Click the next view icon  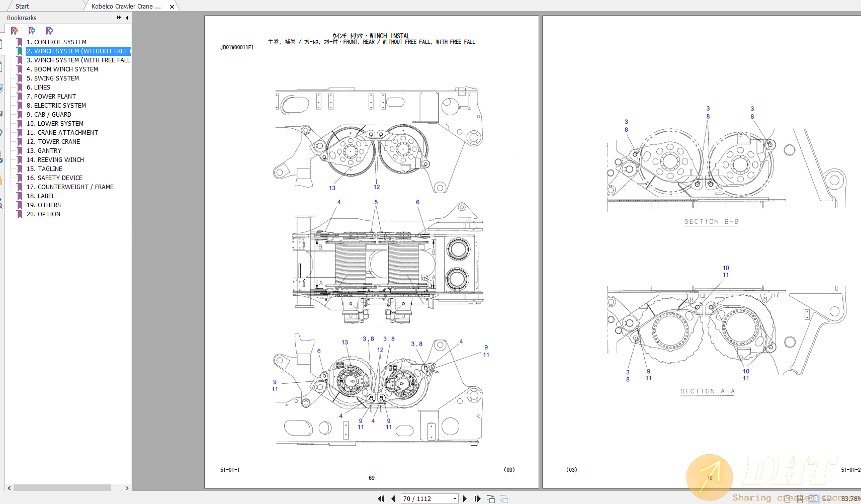tap(503, 498)
